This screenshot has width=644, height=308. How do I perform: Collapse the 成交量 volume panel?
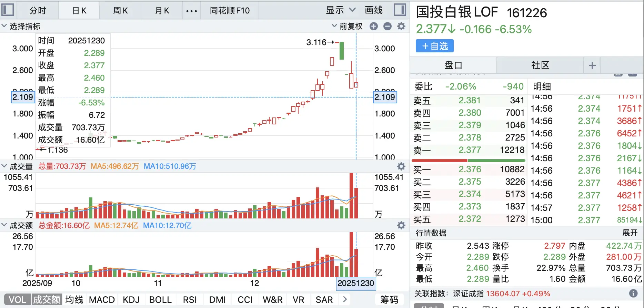4,166
